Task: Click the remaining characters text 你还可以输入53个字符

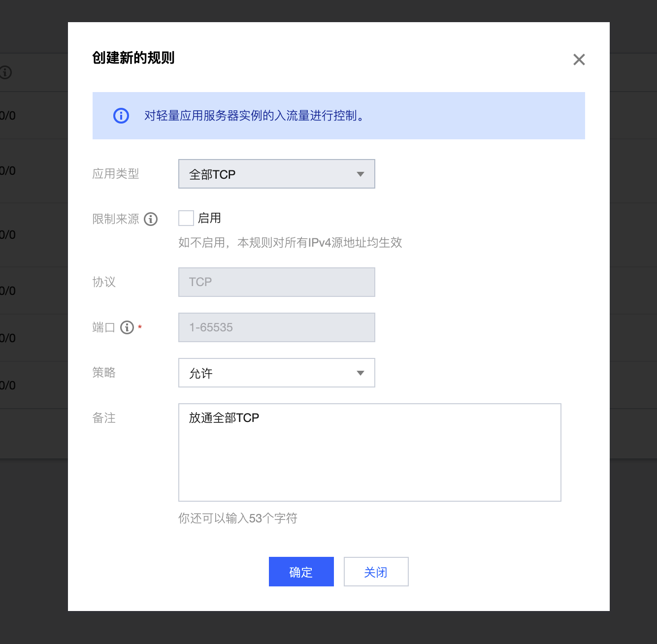Action: pyautogui.click(x=238, y=518)
